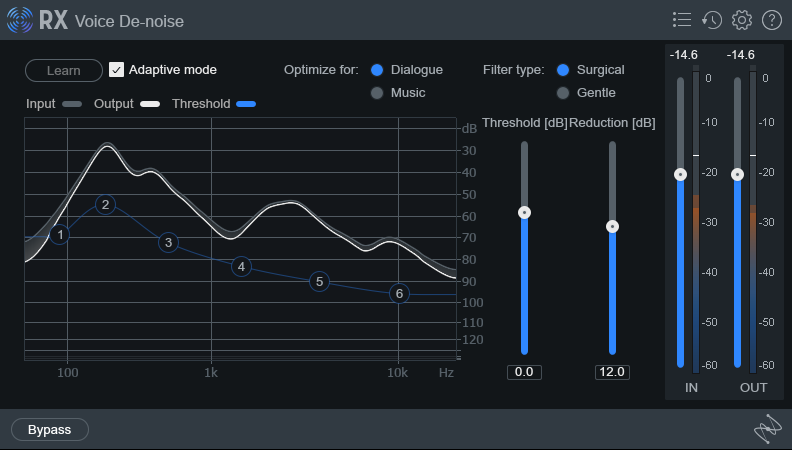Image resolution: width=792 pixels, height=450 pixels.
Task: Open the help question mark icon
Action: (x=772, y=20)
